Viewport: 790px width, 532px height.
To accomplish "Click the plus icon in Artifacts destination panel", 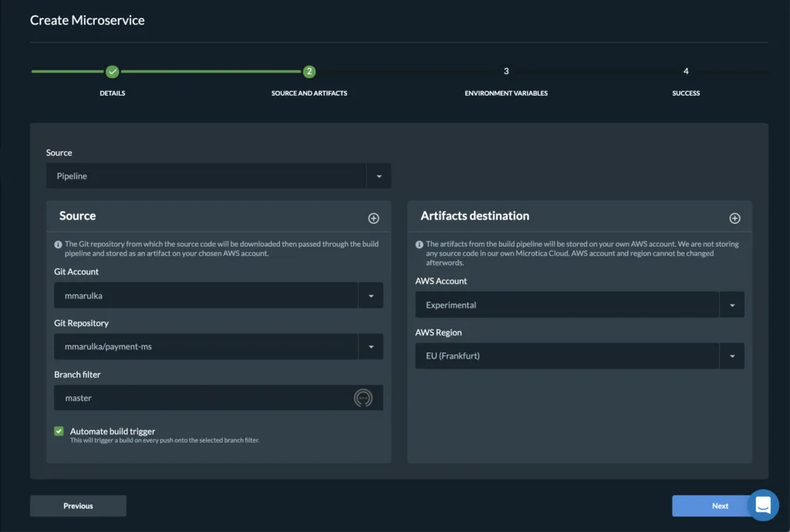I will click(734, 218).
